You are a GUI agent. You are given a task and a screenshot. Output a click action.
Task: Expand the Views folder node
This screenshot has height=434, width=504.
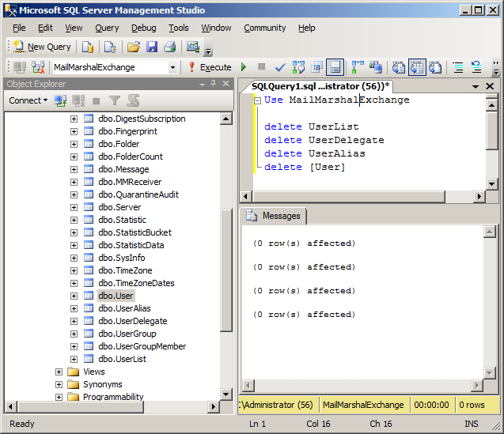[x=59, y=372]
